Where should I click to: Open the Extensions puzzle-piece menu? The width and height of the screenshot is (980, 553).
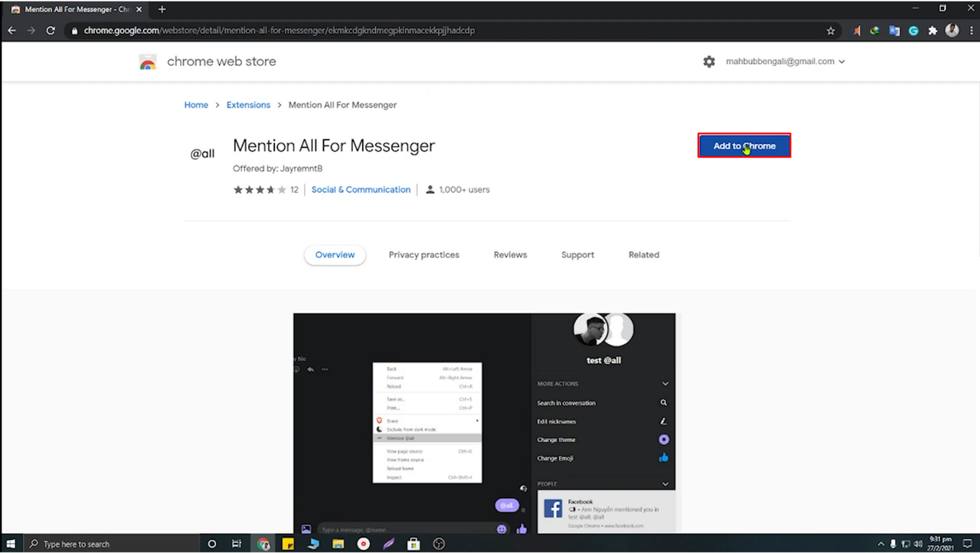[933, 31]
